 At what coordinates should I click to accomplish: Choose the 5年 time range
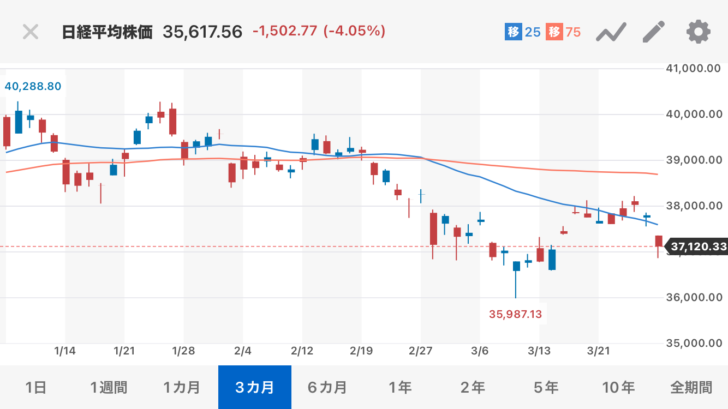546,387
